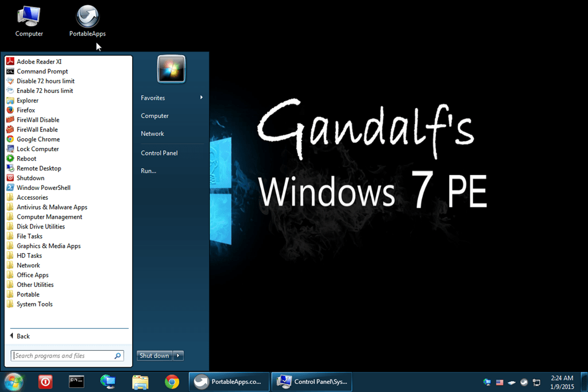Open the arrow next to Shut down
The image size is (588, 392).
tap(178, 356)
